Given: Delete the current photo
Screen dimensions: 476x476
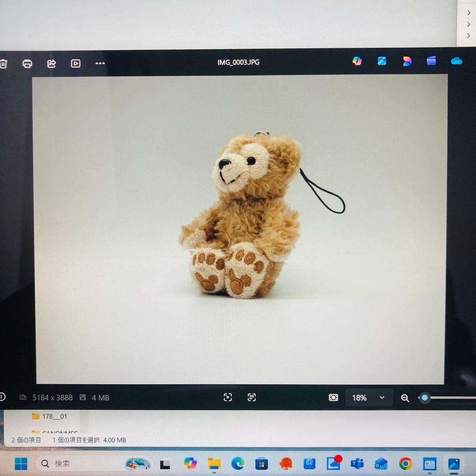Looking at the screenshot, I should [x=4, y=63].
